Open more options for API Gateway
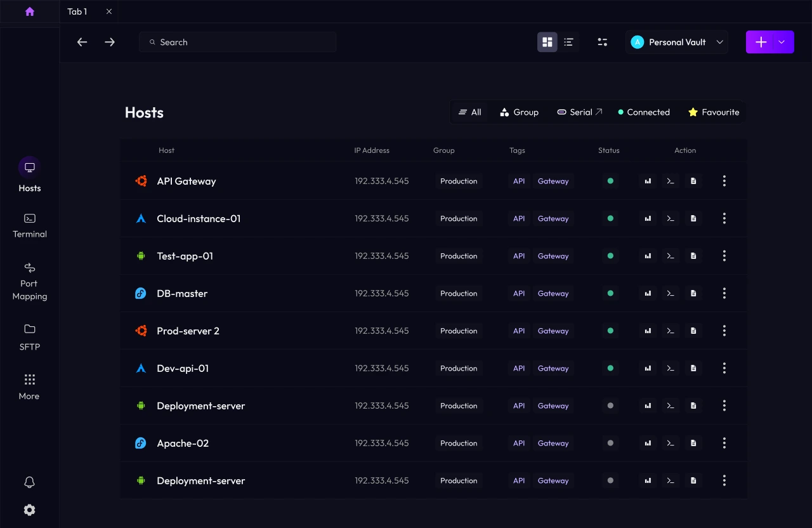The width and height of the screenshot is (812, 528). (x=724, y=181)
